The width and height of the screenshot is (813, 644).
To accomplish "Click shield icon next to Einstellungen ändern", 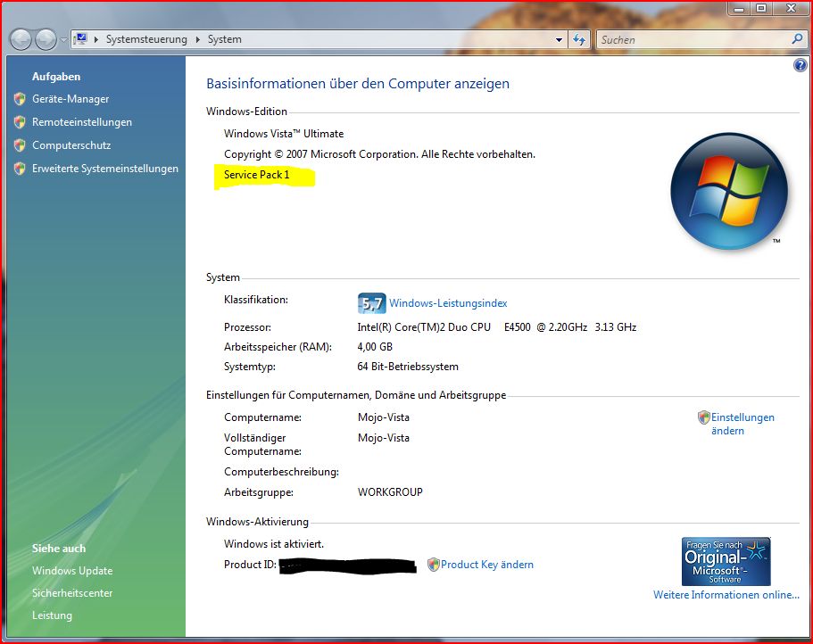I will point(703,417).
